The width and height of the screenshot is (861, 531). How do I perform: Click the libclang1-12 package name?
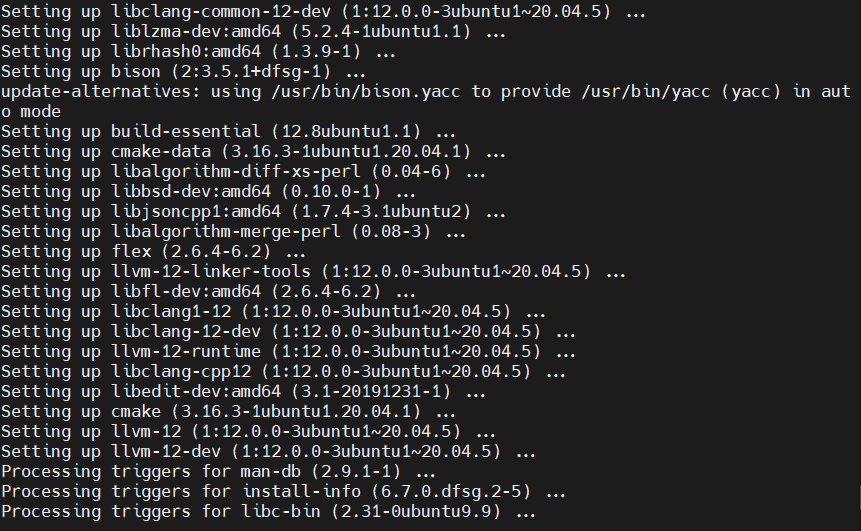click(170, 312)
